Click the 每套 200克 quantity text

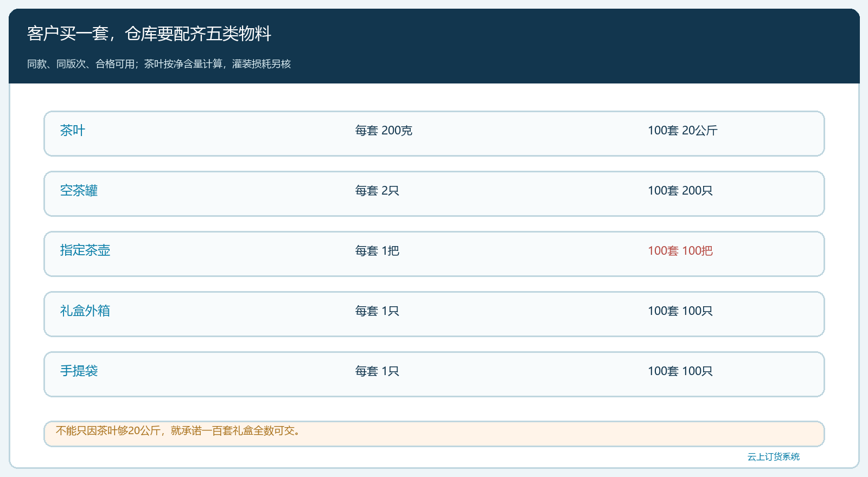click(384, 131)
